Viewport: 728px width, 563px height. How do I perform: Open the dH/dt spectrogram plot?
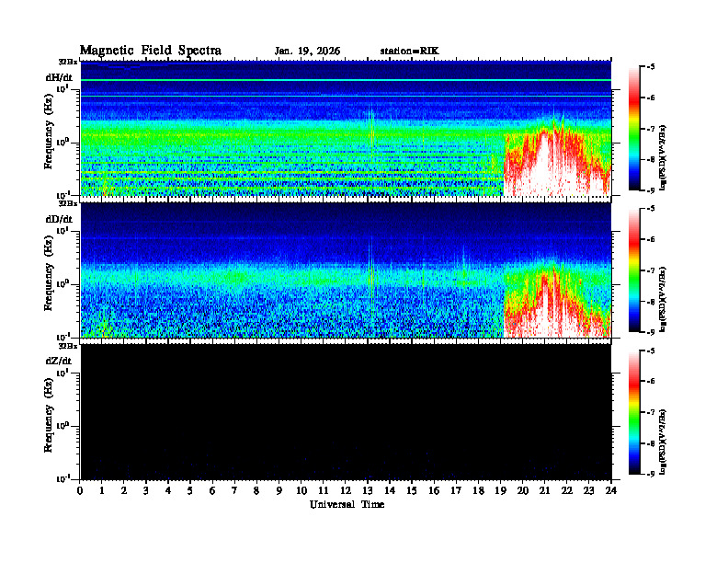click(x=346, y=128)
